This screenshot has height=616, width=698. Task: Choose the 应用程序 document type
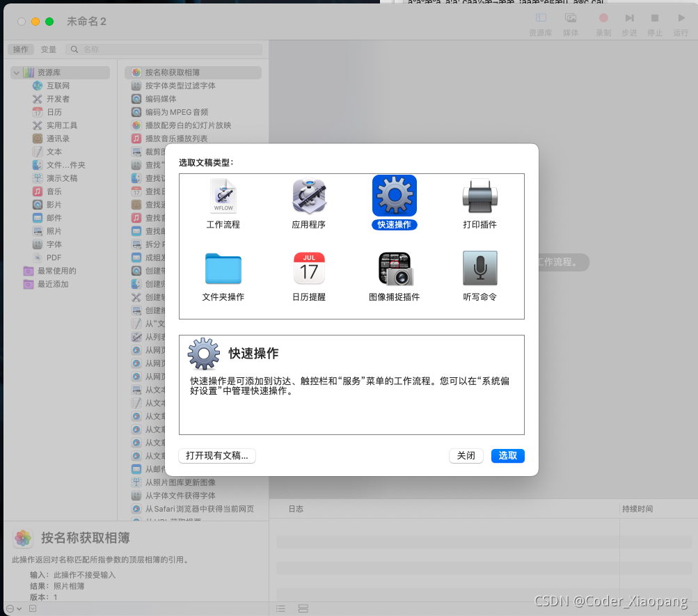pyautogui.click(x=309, y=196)
